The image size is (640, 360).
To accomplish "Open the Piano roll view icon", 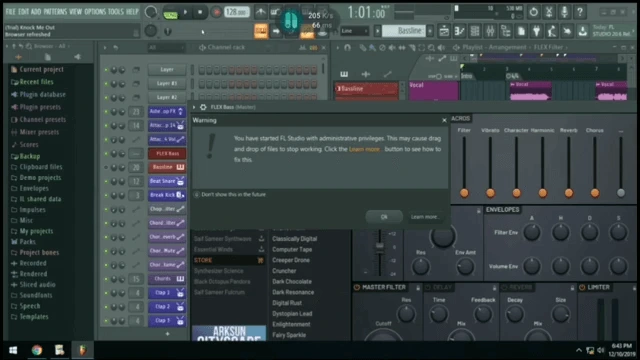I will click(x=460, y=31).
